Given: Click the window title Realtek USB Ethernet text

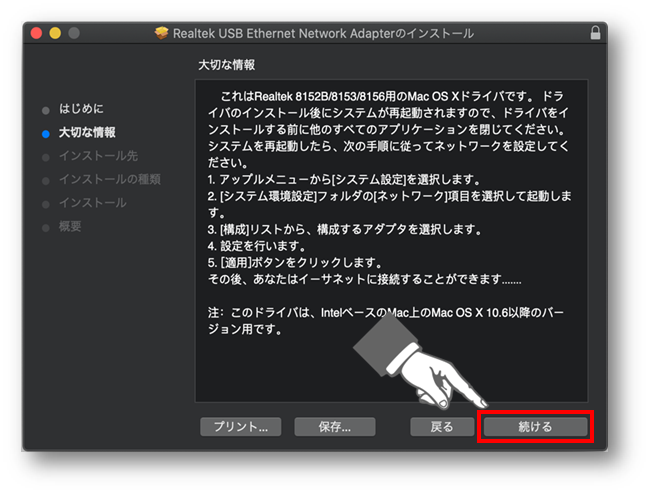Looking at the screenshot, I should point(323,33).
